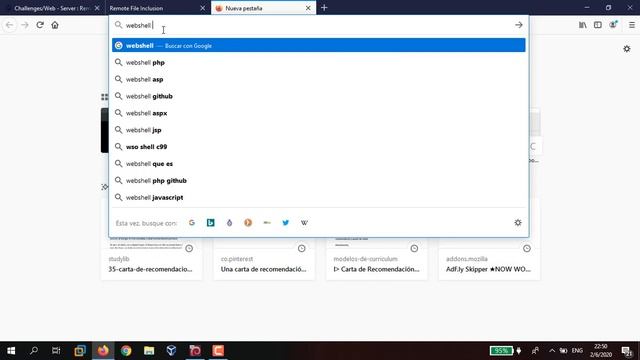Open the Firefox hamburger menu

[x=631, y=25]
